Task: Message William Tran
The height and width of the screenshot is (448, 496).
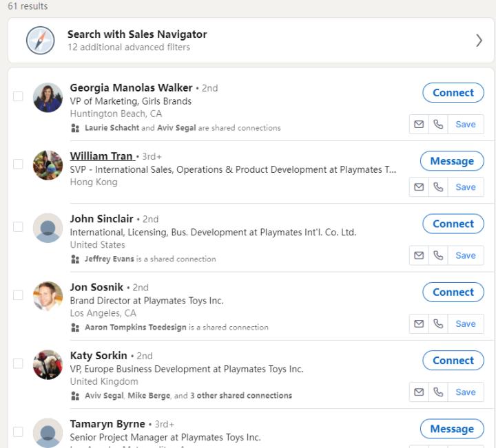Action: pos(452,161)
